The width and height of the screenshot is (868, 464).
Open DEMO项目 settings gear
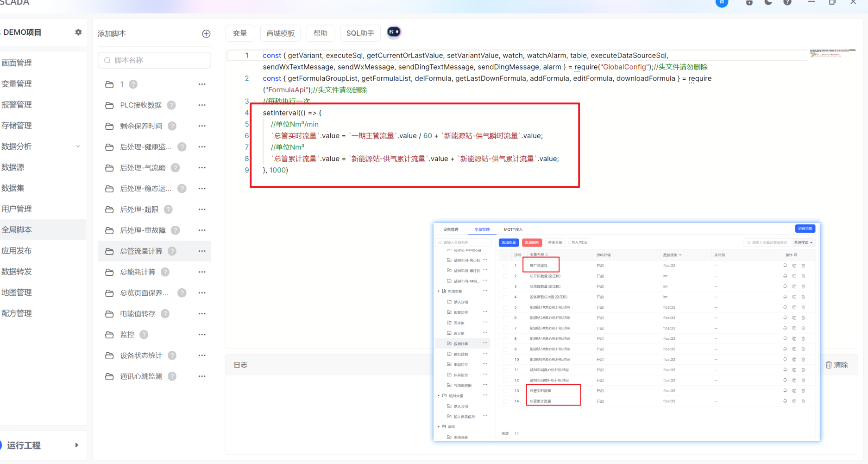tap(78, 32)
